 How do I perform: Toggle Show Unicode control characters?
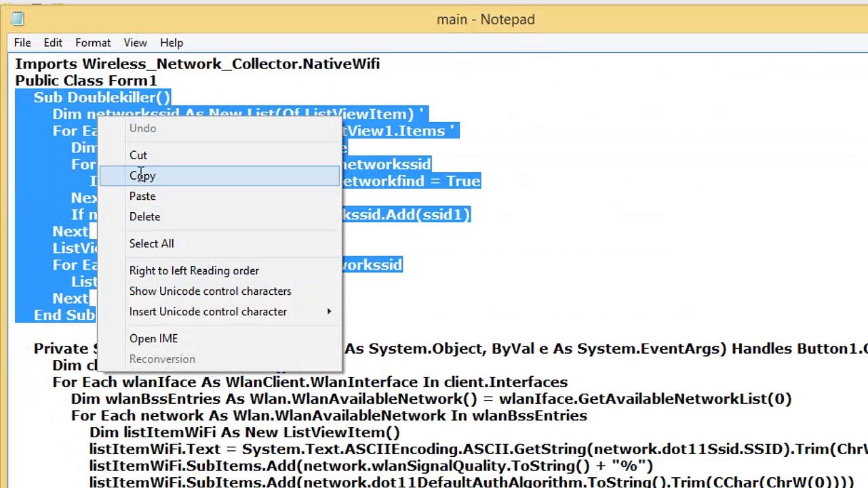tap(220, 291)
